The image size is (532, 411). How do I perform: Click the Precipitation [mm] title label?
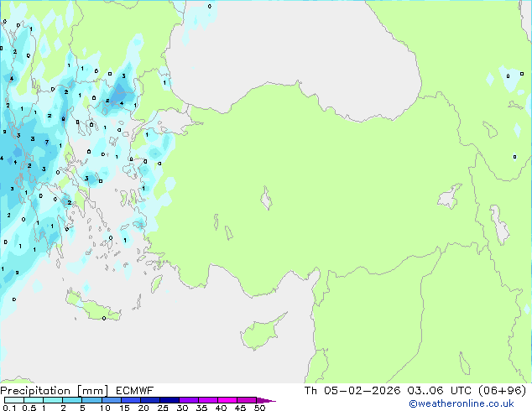point(50,391)
